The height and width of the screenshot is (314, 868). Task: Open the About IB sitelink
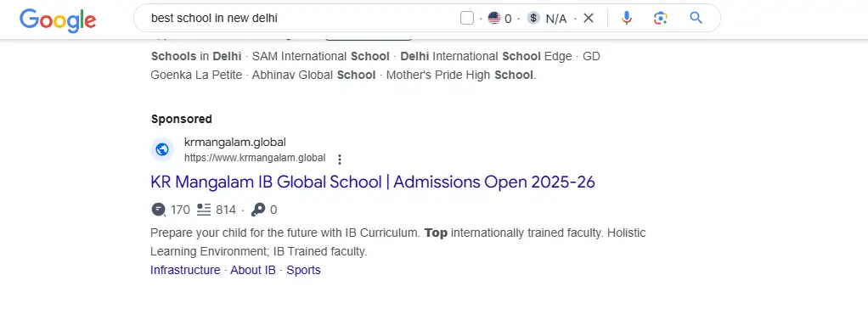pos(253,271)
